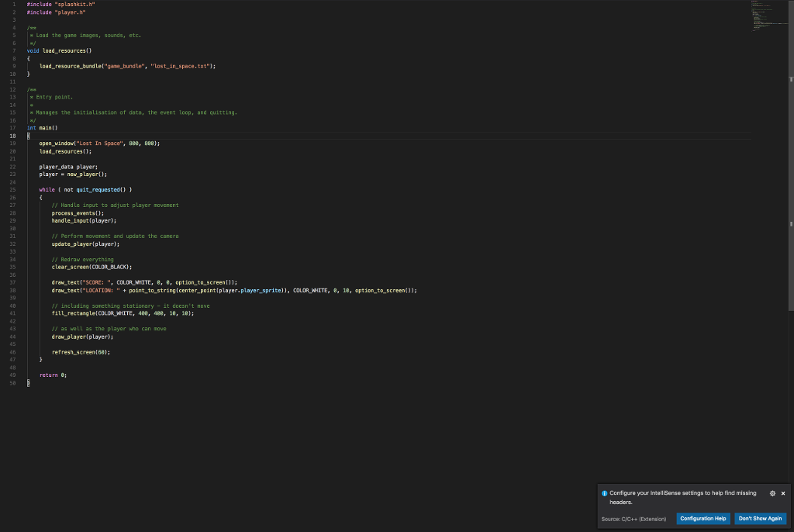Click the 'Manages the initialisation of data' comment
The height and width of the screenshot is (532, 794).
tap(133, 112)
